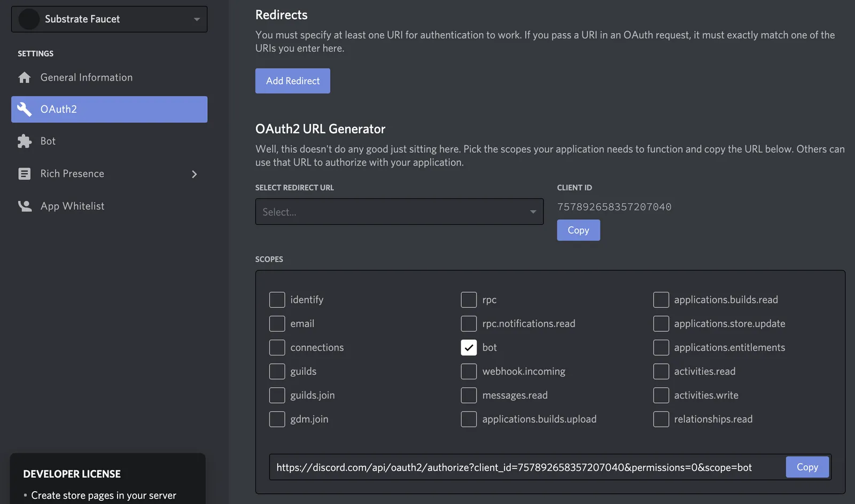855x504 pixels.
Task: Enable the email scope checkbox
Action: pos(277,323)
